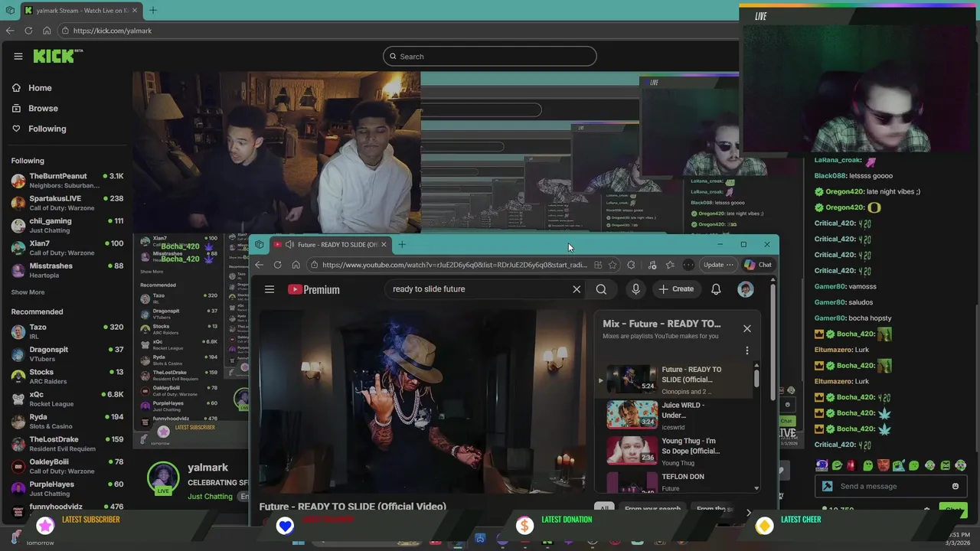The height and width of the screenshot is (551, 980).
Task: Click the browser Update button
Action: pos(718,265)
